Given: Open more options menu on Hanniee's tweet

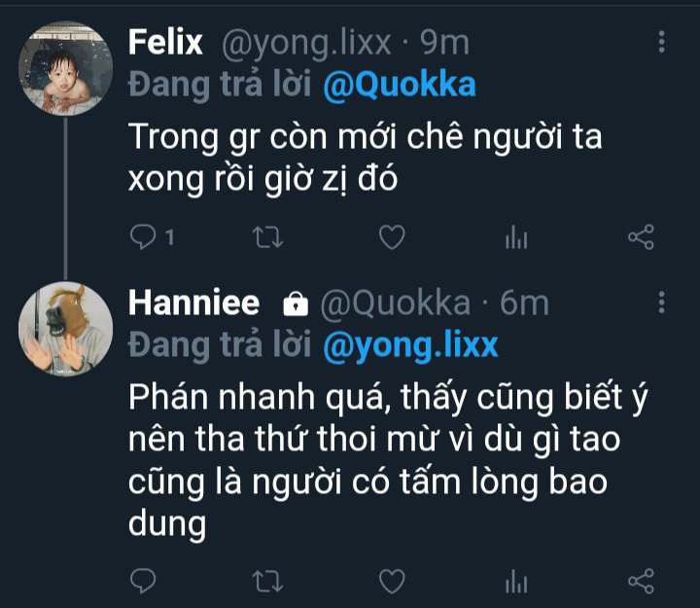Looking at the screenshot, I should coord(662,303).
